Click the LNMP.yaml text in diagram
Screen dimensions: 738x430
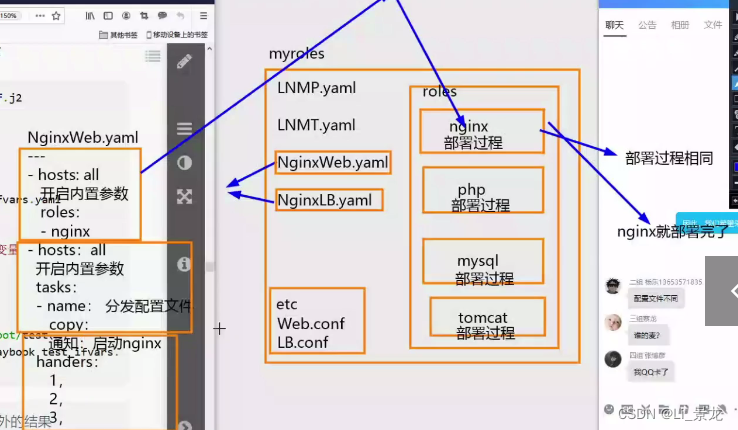316,88
